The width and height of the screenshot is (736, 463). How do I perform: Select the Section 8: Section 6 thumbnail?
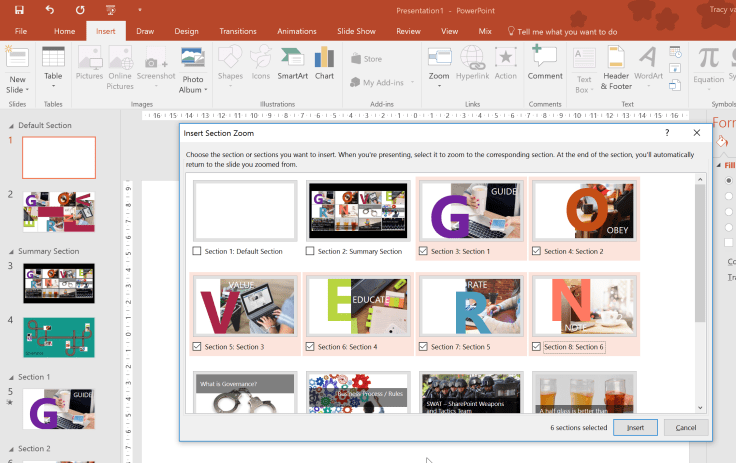tap(584, 306)
